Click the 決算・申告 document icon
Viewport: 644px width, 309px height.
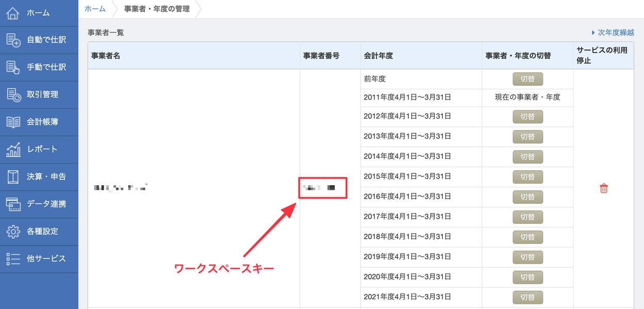coord(13,176)
